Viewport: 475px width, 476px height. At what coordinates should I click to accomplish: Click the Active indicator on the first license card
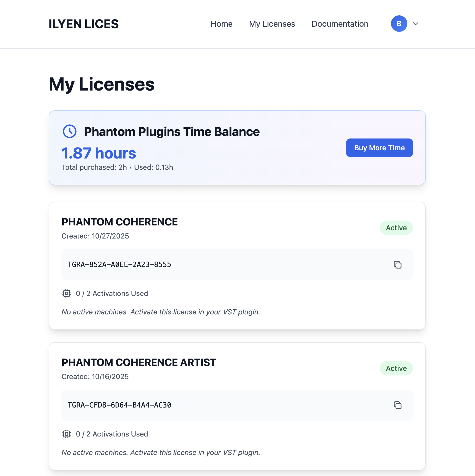tap(396, 227)
